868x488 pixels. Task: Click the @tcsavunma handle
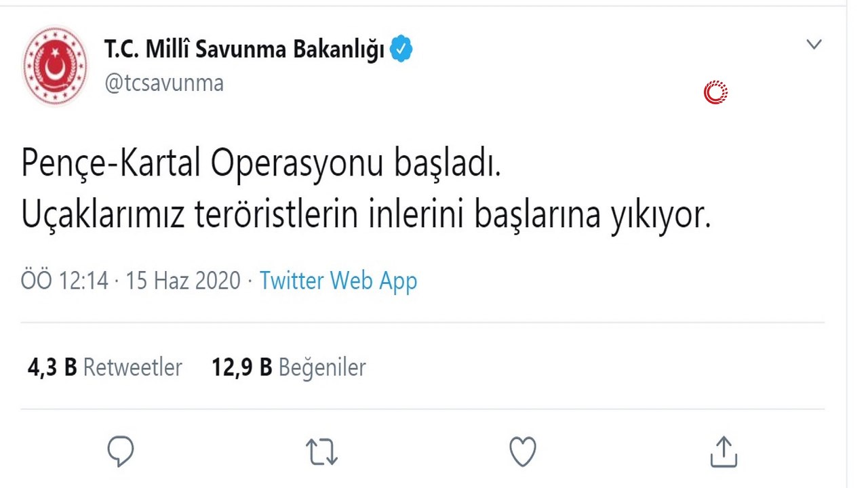click(x=164, y=83)
